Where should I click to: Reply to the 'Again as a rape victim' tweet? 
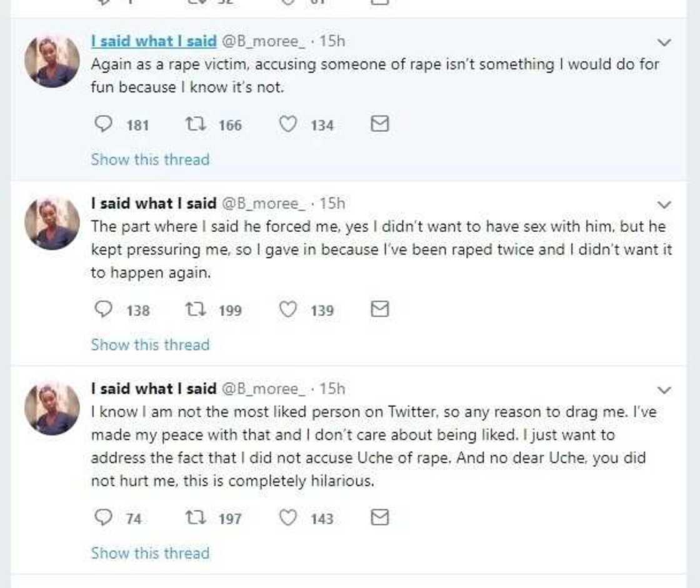pos(102,125)
